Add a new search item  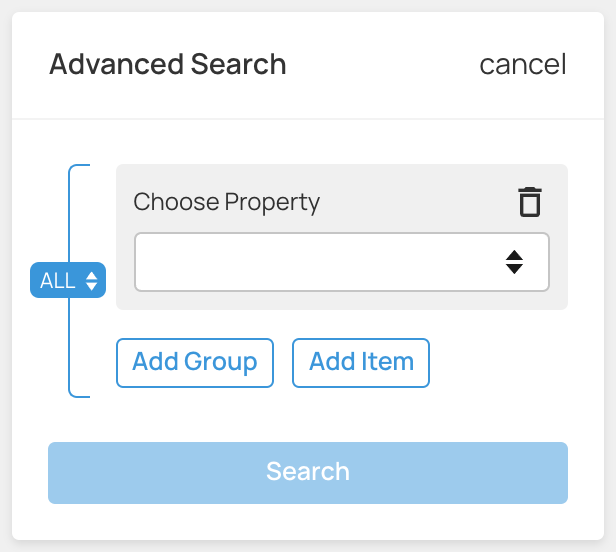(361, 363)
